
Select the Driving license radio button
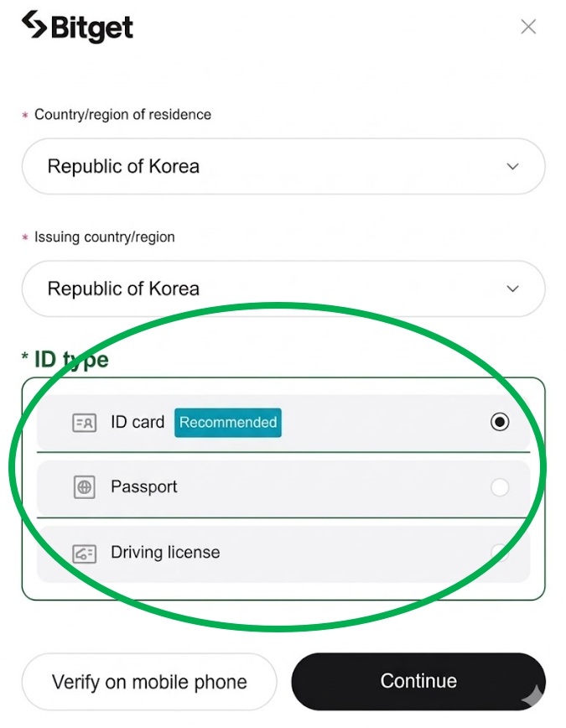point(500,553)
